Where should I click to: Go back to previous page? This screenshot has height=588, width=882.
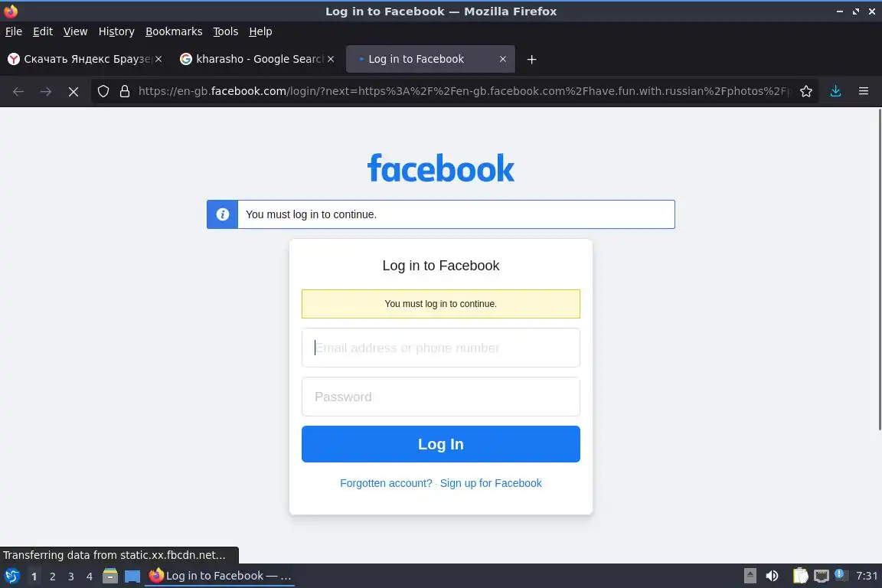18,91
